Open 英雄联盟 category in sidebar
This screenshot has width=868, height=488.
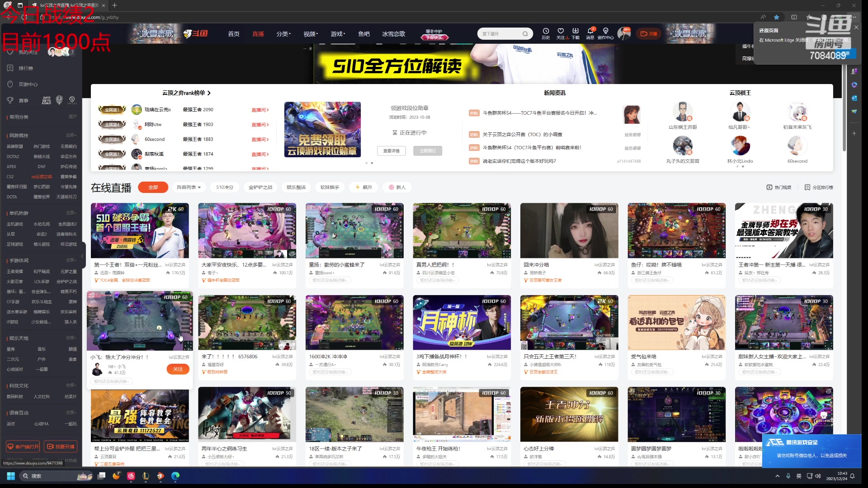[15, 146]
